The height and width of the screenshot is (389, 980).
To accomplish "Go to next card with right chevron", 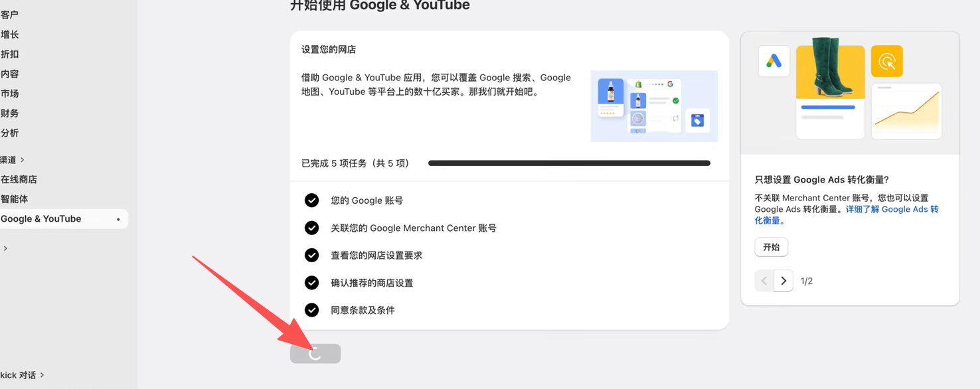I will pyautogui.click(x=783, y=281).
